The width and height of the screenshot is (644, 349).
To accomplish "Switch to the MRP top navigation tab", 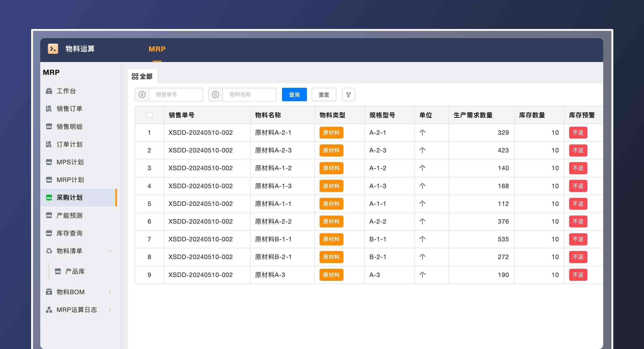I will pos(157,49).
